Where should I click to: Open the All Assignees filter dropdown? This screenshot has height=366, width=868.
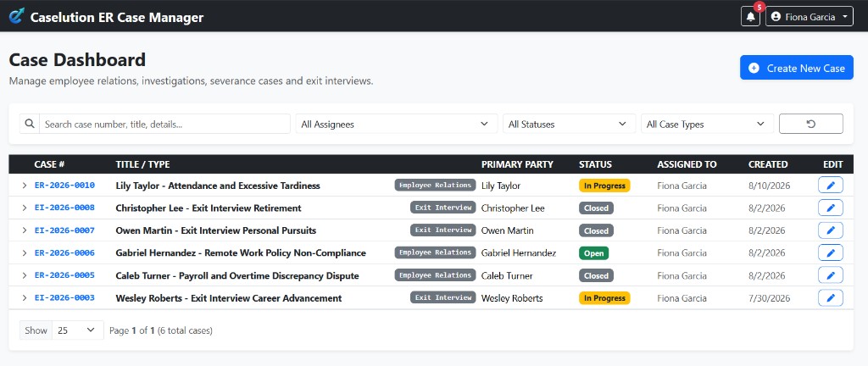coord(397,124)
